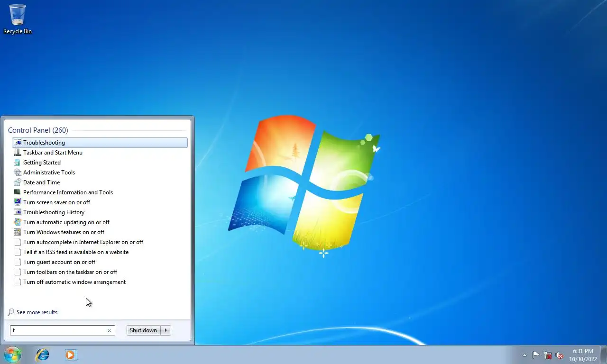
Task: Click the Performance Information and Tools icon
Action: [x=18, y=192]
